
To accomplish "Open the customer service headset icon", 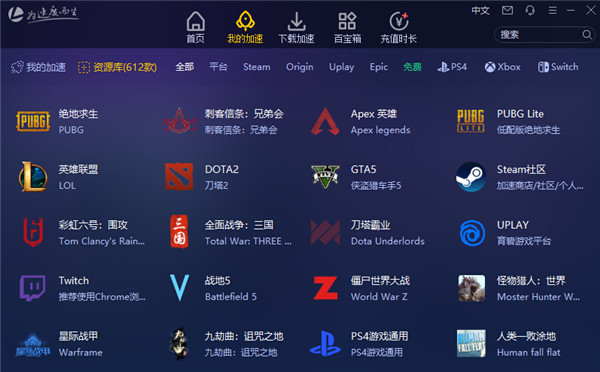I will (530, 10).
